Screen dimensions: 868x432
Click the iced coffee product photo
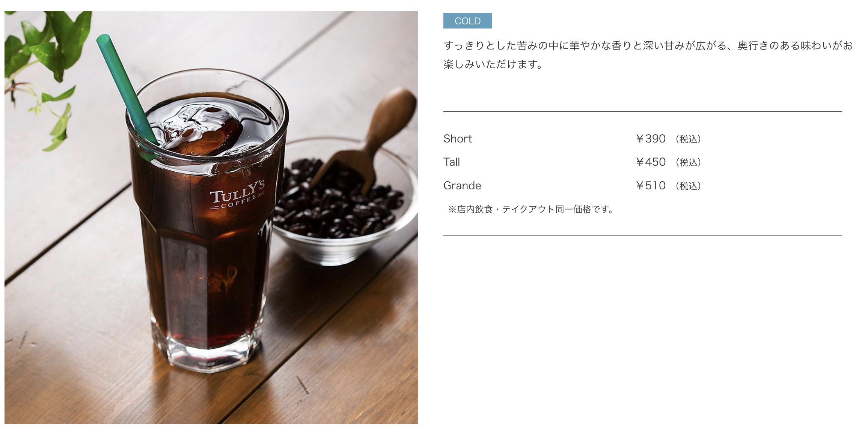tap(211, 217)
